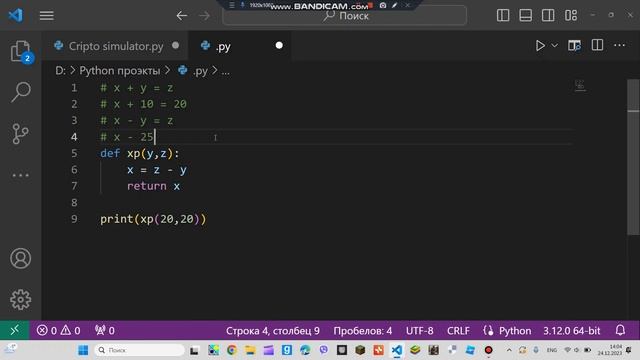This screenshot has height=360, width=640.
Task: Open the Source Control view
Action: [x=20, y=133]
